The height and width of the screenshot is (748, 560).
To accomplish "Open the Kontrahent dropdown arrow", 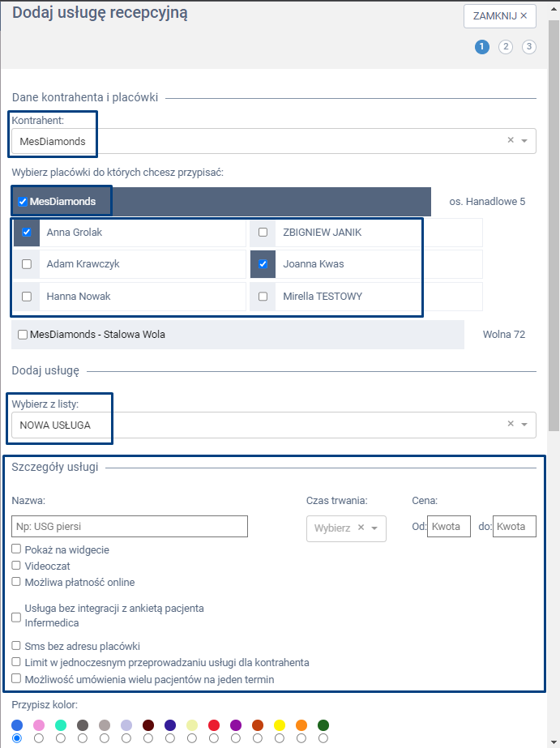I will (x=524, y=141).
